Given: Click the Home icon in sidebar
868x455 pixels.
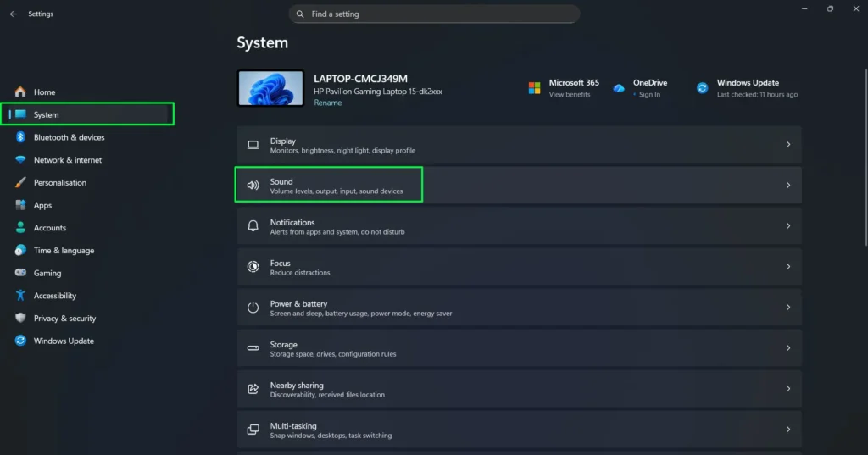Looking at the screenshot, I should pyautogui.click(x=20, y=92).
